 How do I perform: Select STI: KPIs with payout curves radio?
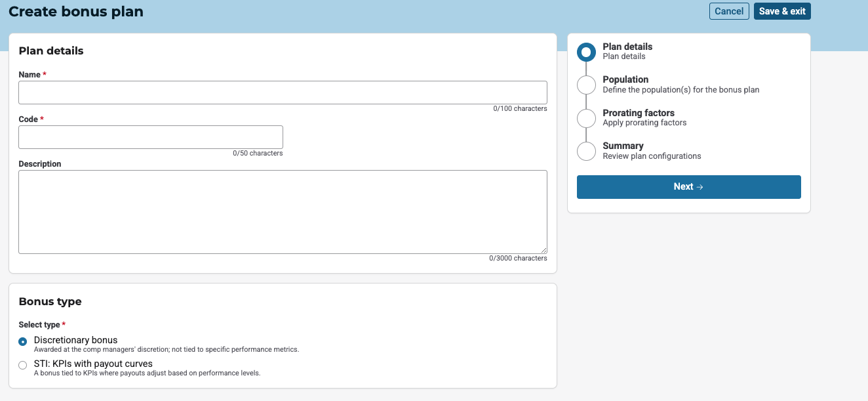click(23, 365)
